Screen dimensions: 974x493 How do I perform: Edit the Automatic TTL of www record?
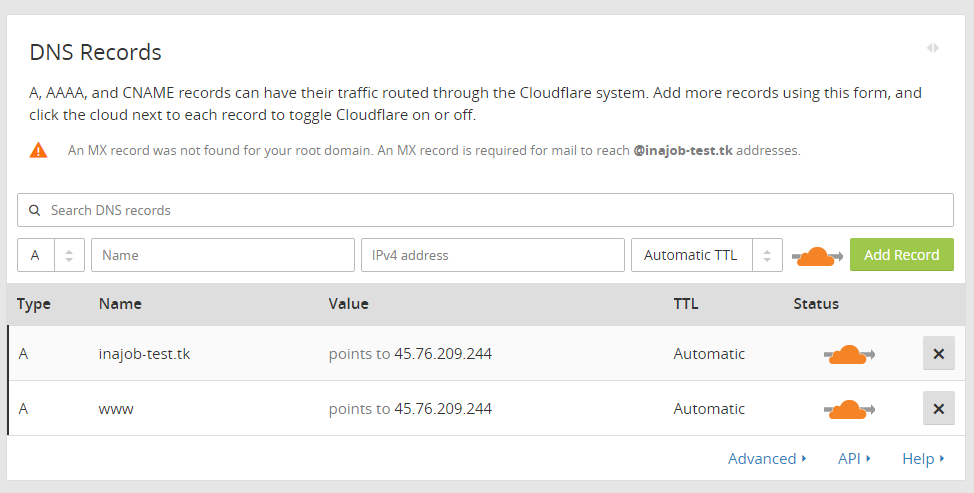coord(709,409)
